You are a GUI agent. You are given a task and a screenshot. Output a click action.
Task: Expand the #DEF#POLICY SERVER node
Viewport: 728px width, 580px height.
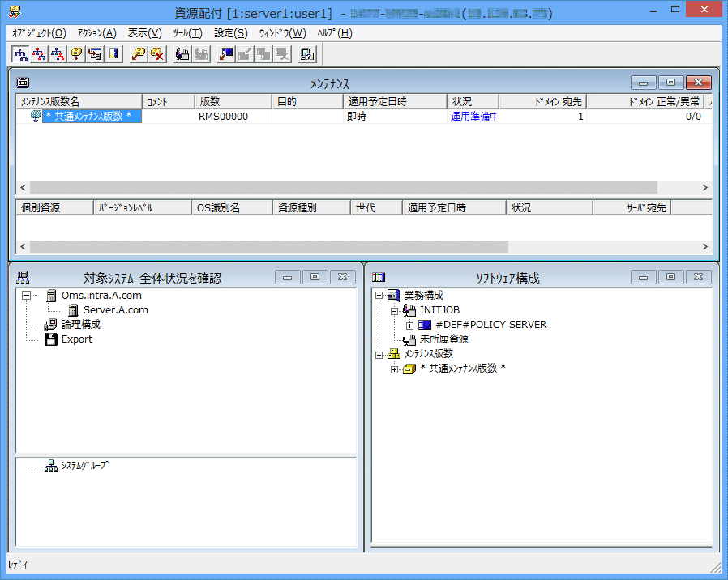pyautogui.click(x=410, y=325)
